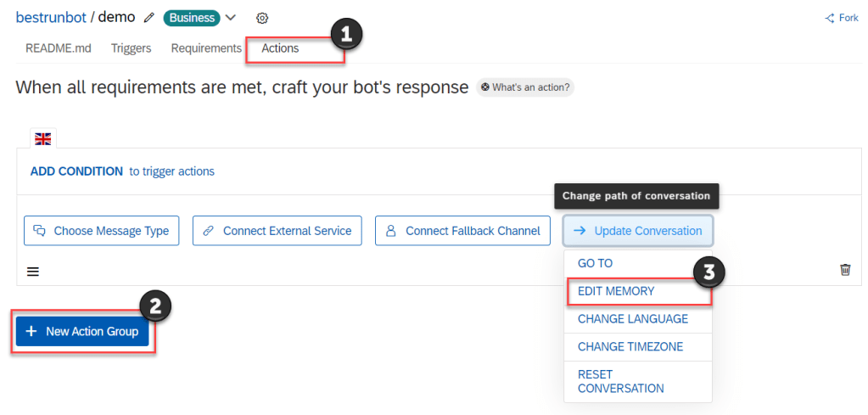Click the pencil icon to rename demo
The width and height of the screenshot is (868, 415).
pyautogui.click(x=149, y=18)
